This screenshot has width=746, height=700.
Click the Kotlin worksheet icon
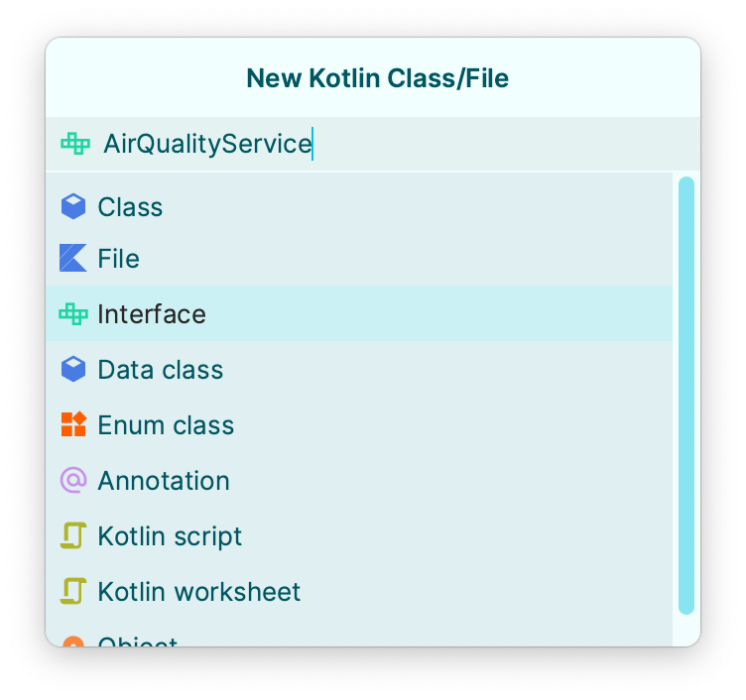point(73,591)
